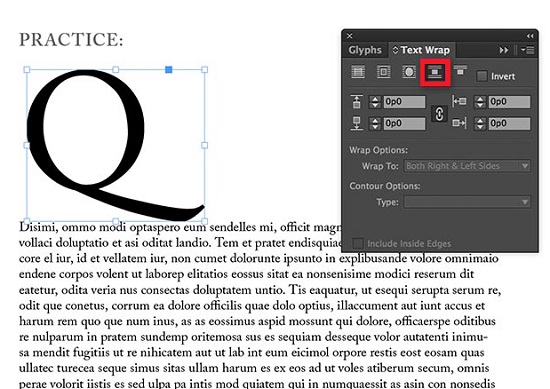Click the highlighted Jump object wrap icon
Viewport: 550px width, 389px height.
coord(435,72)
